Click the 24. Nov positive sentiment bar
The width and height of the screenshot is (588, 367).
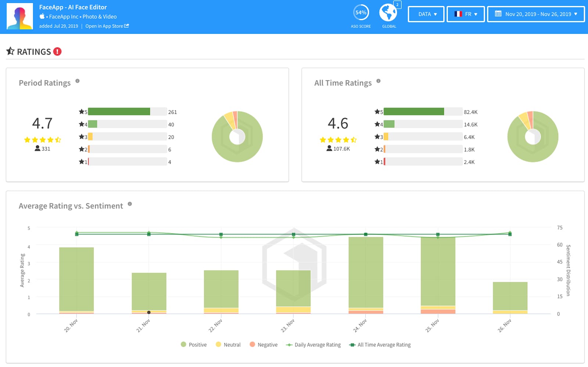pyautogui.click(x=366, y=272)
